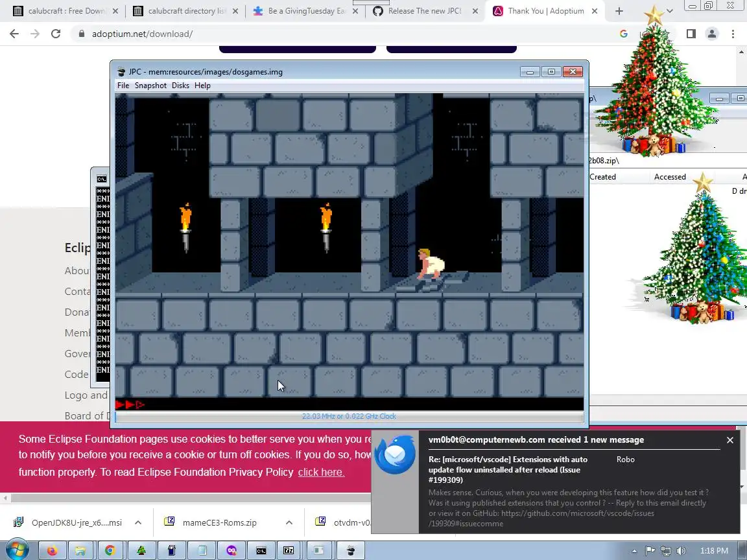The height and width of the screenshot is (560, 747).
Task: Follow the cookie policy click here link
Action: [x=321, y=472]
